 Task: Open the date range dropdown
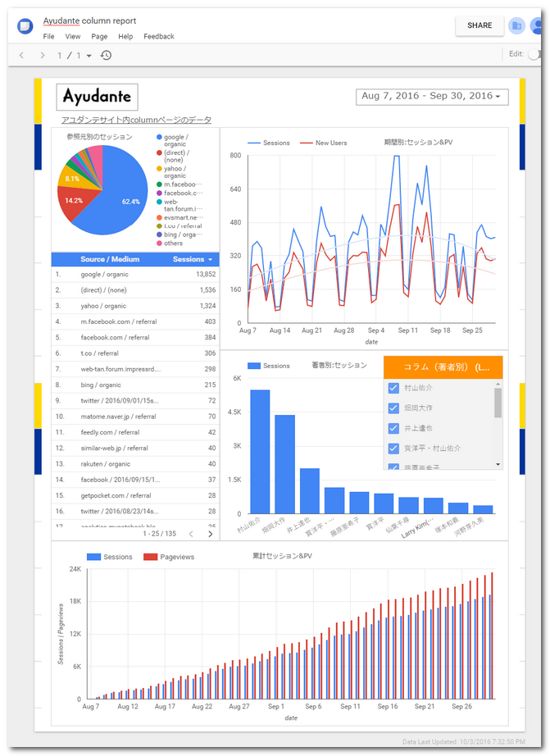[433, 96]
